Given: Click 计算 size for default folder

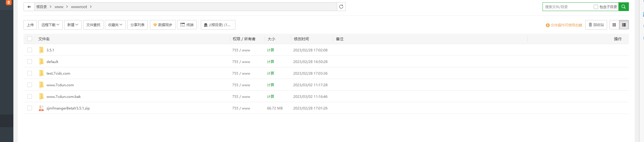Looking at the screenshot, I should (271, 62).
